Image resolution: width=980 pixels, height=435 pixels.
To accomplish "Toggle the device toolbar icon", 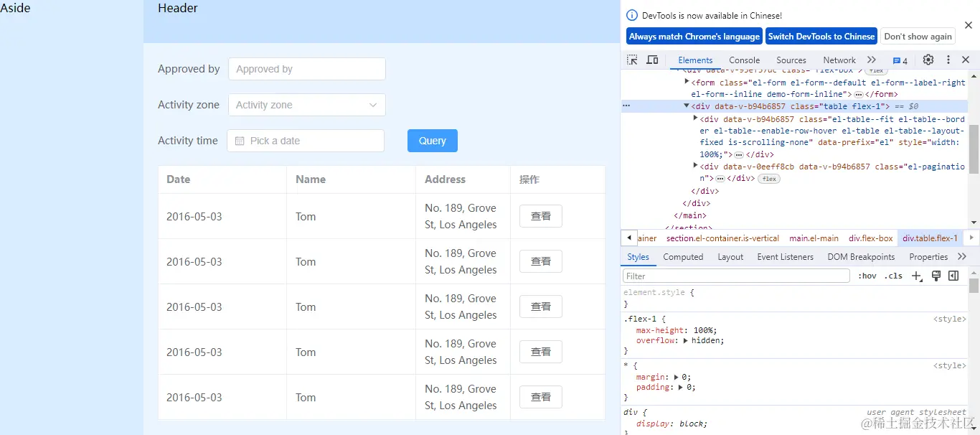I will [x=652, y=60].
